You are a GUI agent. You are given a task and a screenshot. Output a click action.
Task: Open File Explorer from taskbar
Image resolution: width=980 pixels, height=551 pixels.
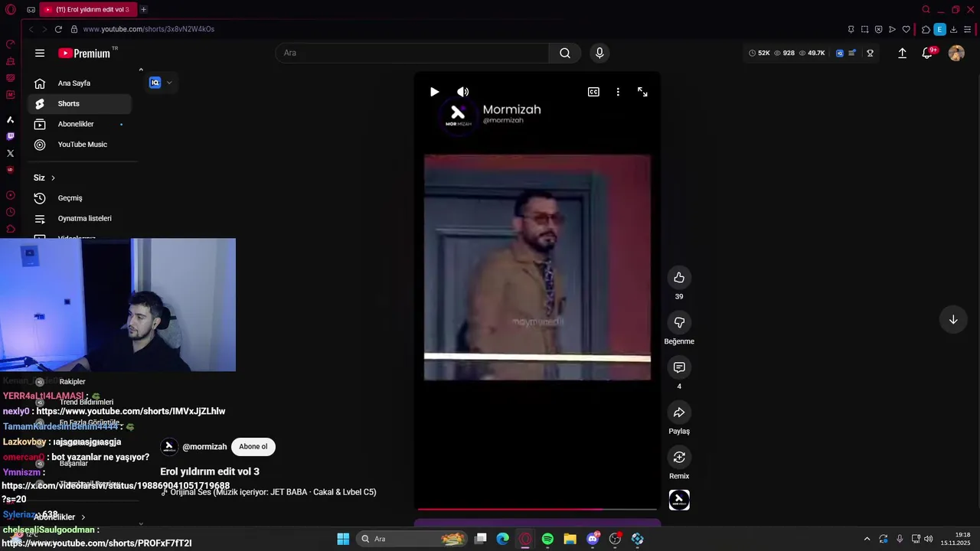click(x=570, y=539)
